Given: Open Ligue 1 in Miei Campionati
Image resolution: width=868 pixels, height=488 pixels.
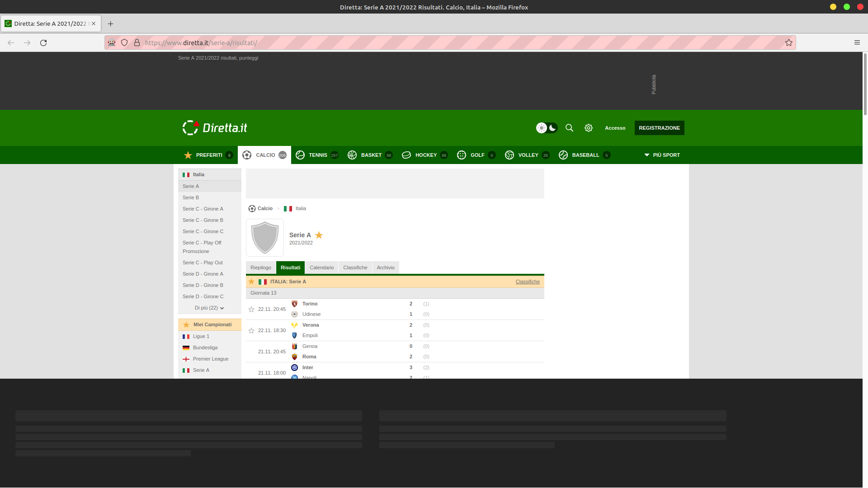Looking at the screenshot, I should 201,336.
